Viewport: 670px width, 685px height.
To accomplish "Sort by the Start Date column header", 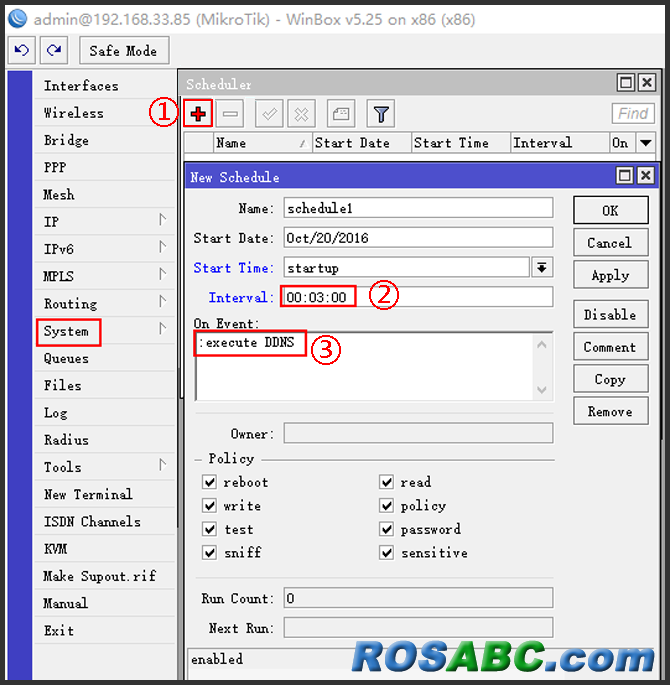I will coord(362,142).
